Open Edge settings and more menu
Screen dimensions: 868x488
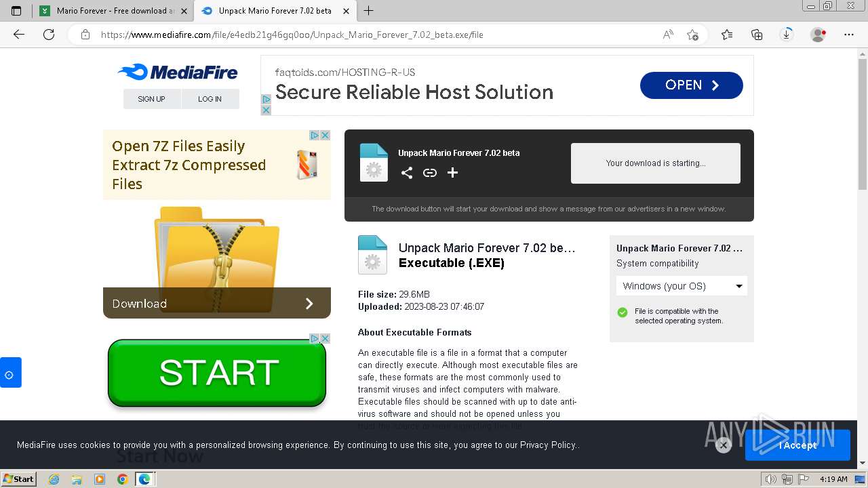(x=849, y=35)
